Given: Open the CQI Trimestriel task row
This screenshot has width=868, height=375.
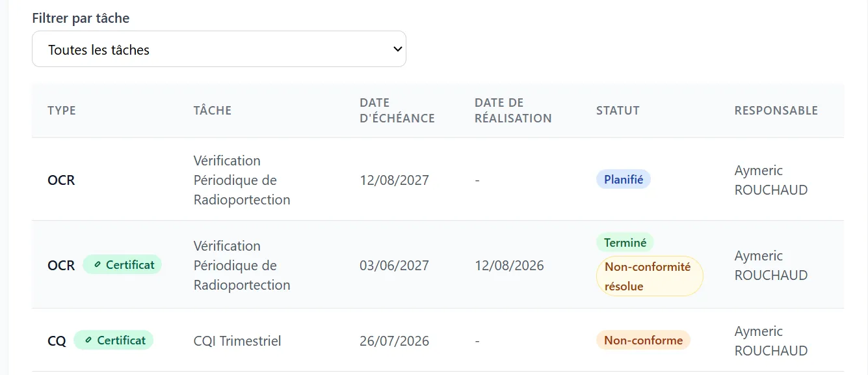Looking at the screenshot, I should click(x=438, y=340).
